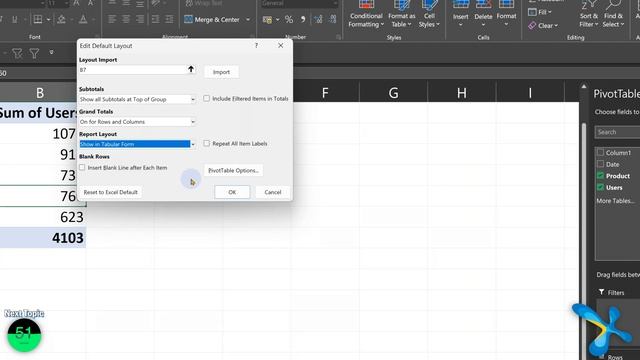Uncheck the Product field checkbox

(x=600, y=176)
